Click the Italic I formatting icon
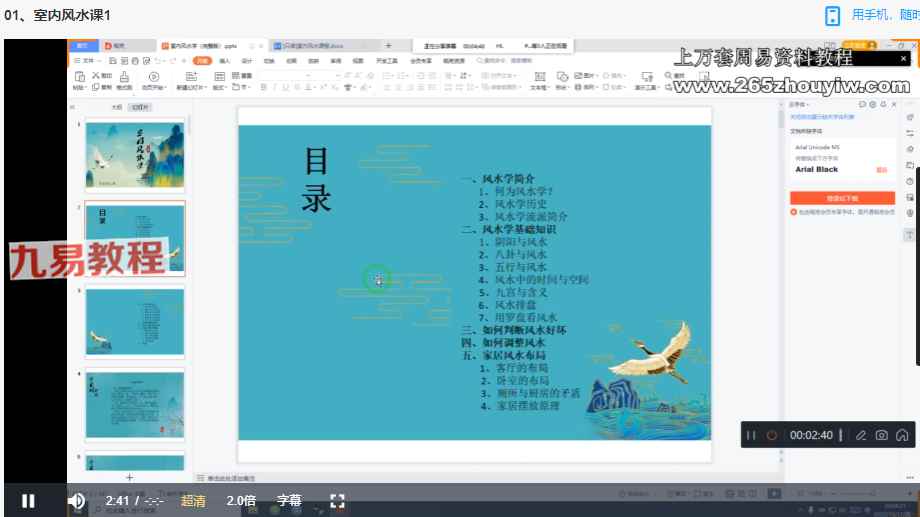 pyautogui.click(x=274, y=87)
